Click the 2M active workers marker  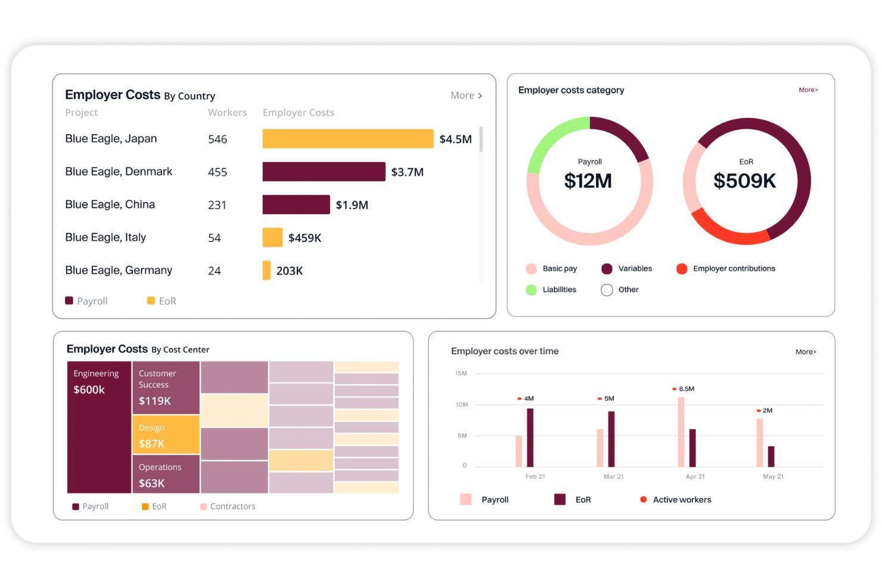click(758, 410)
